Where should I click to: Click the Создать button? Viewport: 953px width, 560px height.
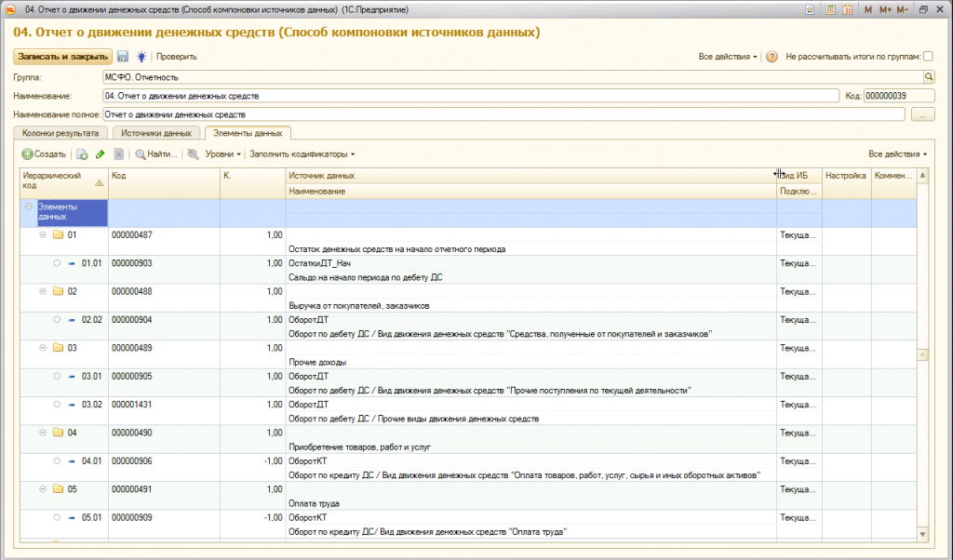pyautogui.click(x=44, y=153)
